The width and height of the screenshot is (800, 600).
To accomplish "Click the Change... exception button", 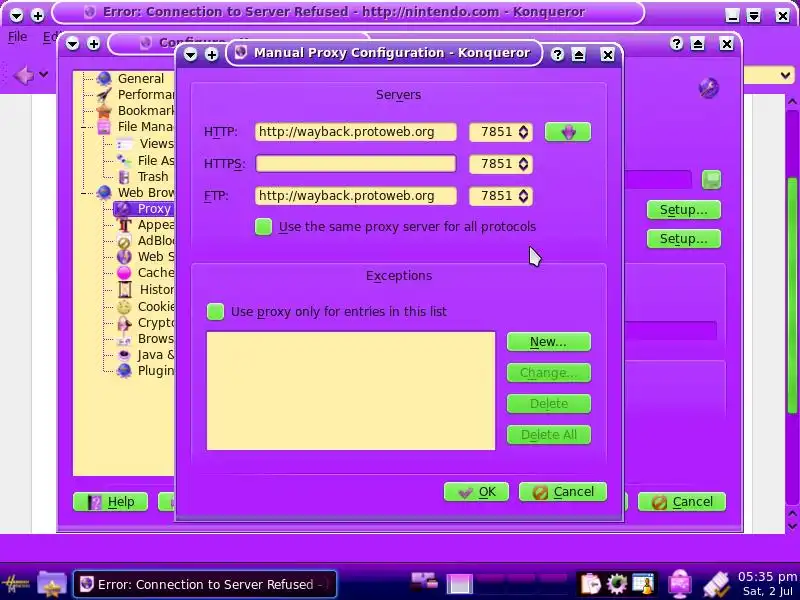I will click(548, 373).
